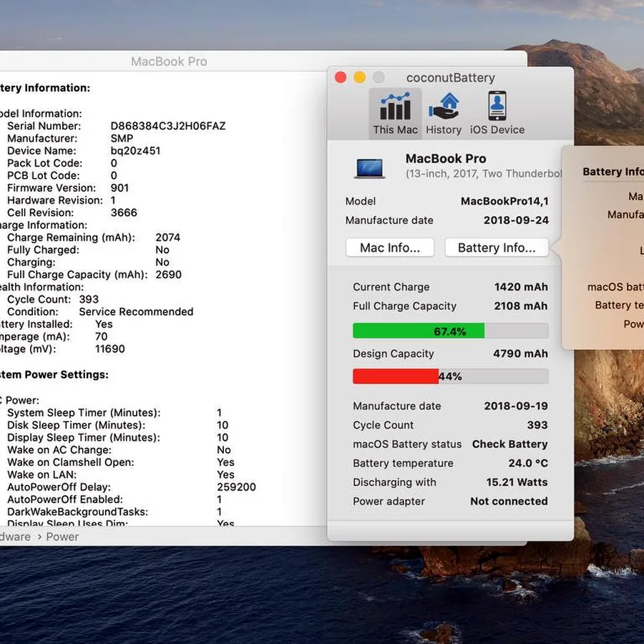Select the Service Recommended condition text
The image size is (644, 644).
click(136, 312)
